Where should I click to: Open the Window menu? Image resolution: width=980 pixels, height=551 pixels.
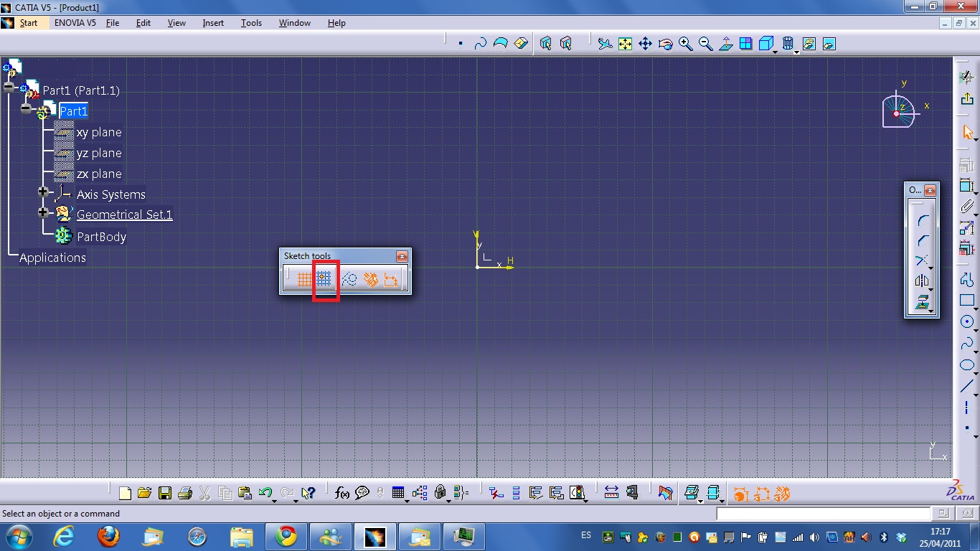click(x=295, y=23)
